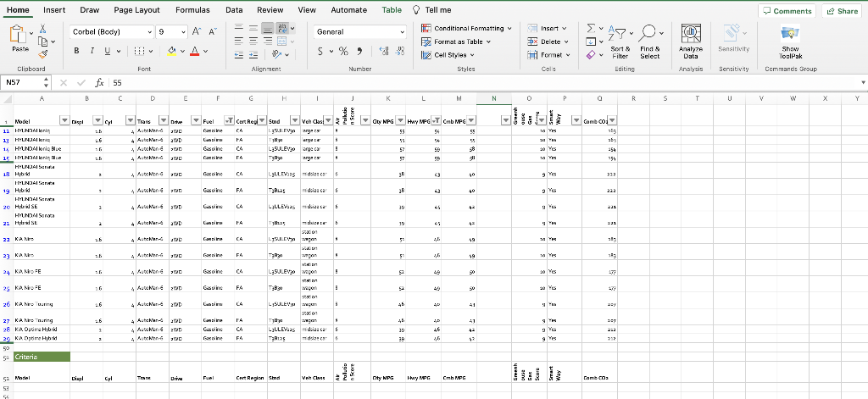Decrease font size with the smaller A icon
This screenshot has height=399, width=868.
(213, 32)
